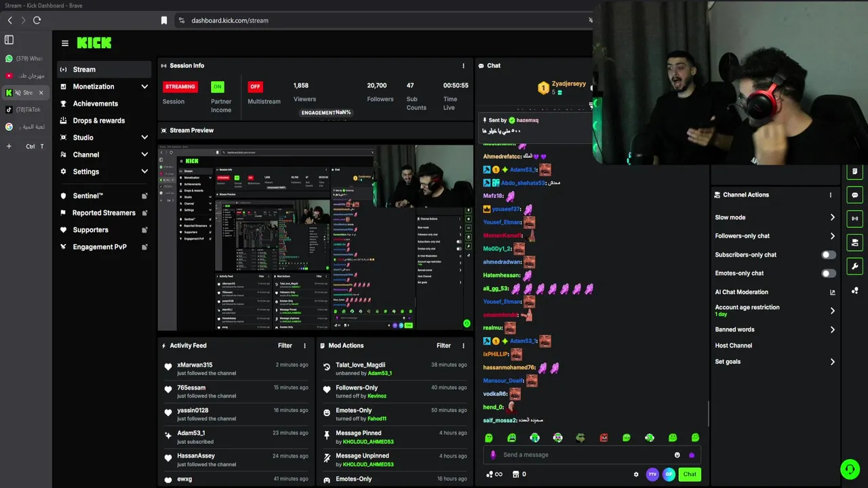Image resolution: width=868 pixels, height=488 pixels.
Task: Open the wrench tools side icon
Action: (x=855, y=266)
